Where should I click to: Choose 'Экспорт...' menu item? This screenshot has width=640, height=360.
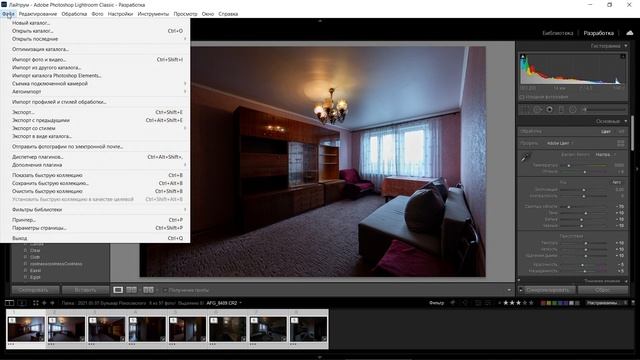click(95, 112)
